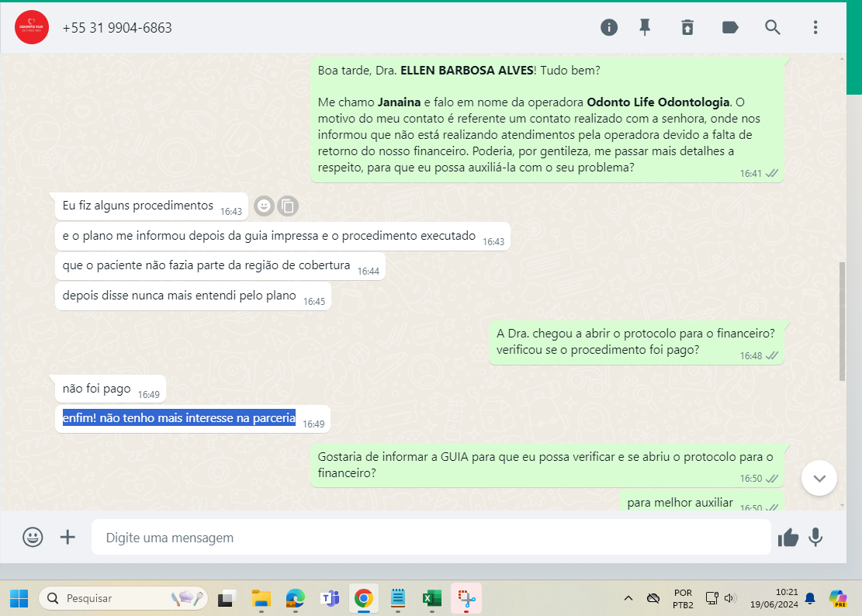The image size is (862, 616).
Task: Click message 'e o plano me informou depois...'
Action: tap(282, 237)
